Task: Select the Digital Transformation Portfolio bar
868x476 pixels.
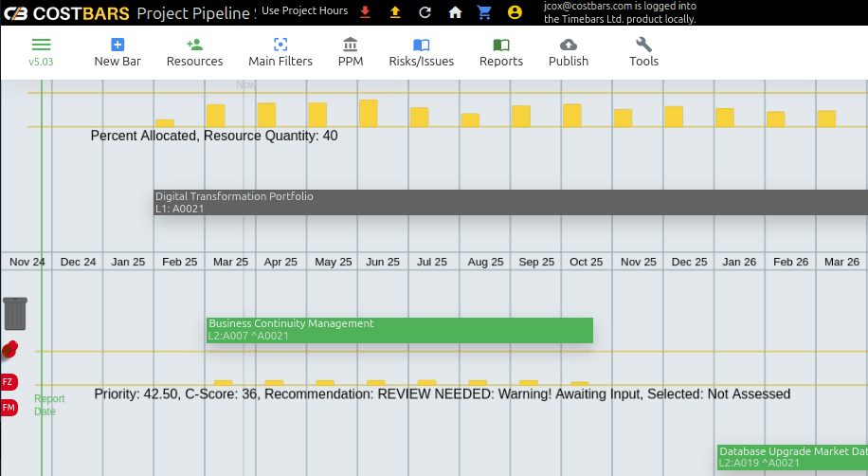Action: coord(511,202)
